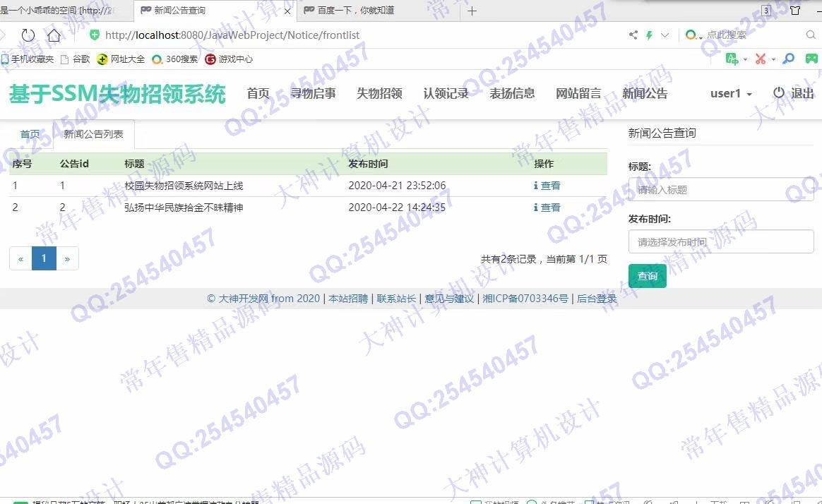Click the 退出 logout power icon
This screenshot has height=504, width=822.
click(779, 93)
